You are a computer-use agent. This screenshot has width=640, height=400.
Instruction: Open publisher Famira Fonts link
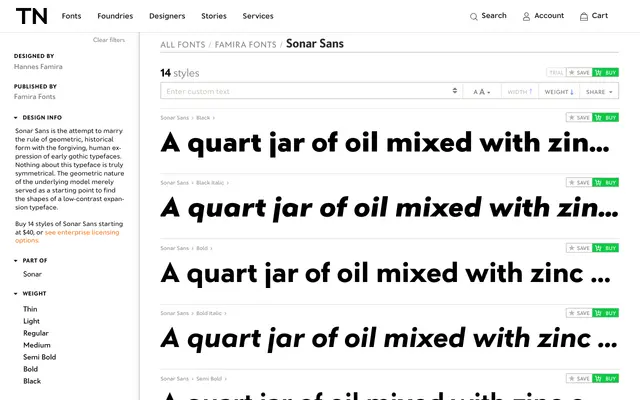34,97
